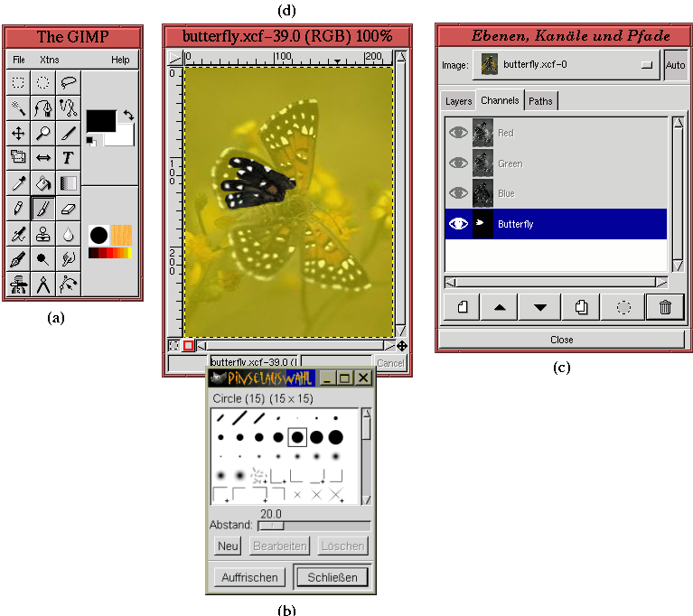Screen dimensions: 693x616
Task: Select the Color Picker eyedropper tool
Action: click(x=17, y=183)
